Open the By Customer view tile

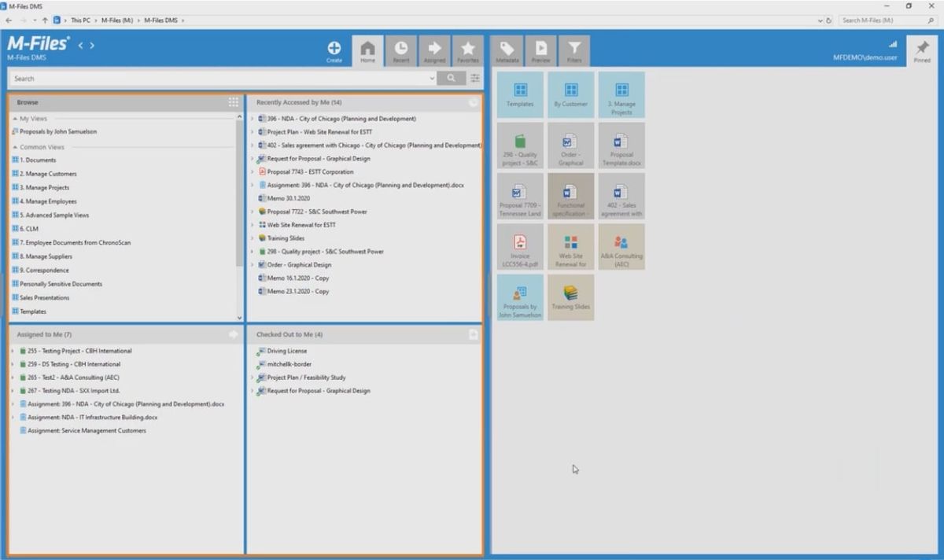570,94
